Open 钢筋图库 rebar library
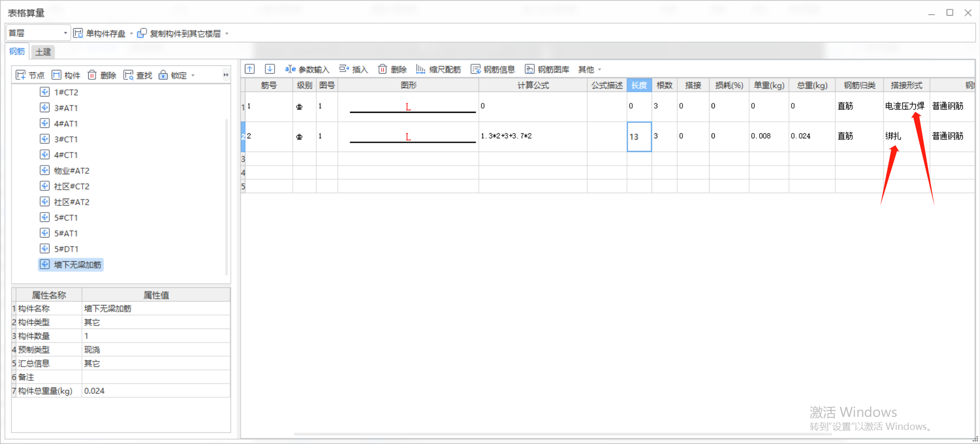This screenshot has width=980, height=444. click(x=547, y=69)
